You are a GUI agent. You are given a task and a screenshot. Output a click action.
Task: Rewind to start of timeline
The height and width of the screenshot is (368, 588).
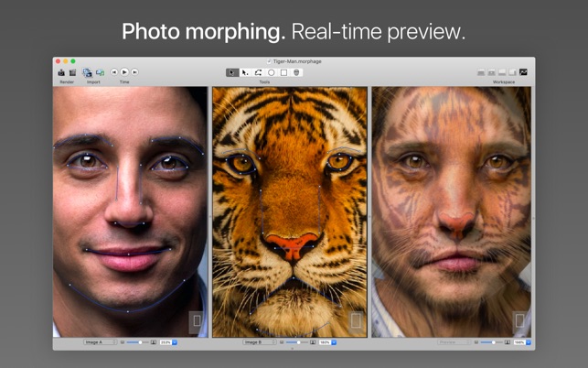(114, 72)
